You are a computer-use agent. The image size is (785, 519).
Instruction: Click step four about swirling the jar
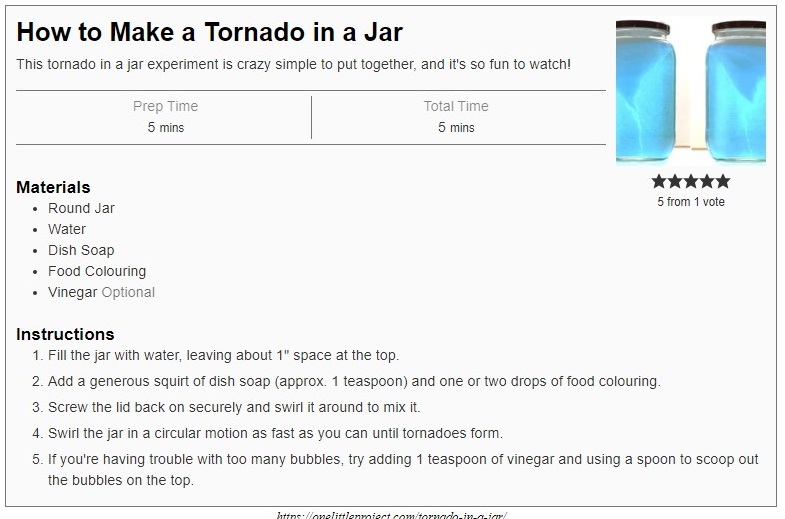(275, 433)
